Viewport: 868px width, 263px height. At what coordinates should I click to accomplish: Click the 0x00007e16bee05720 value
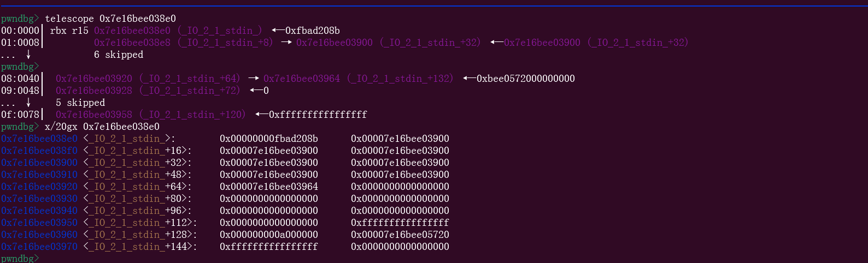click(x=400, y=235)
